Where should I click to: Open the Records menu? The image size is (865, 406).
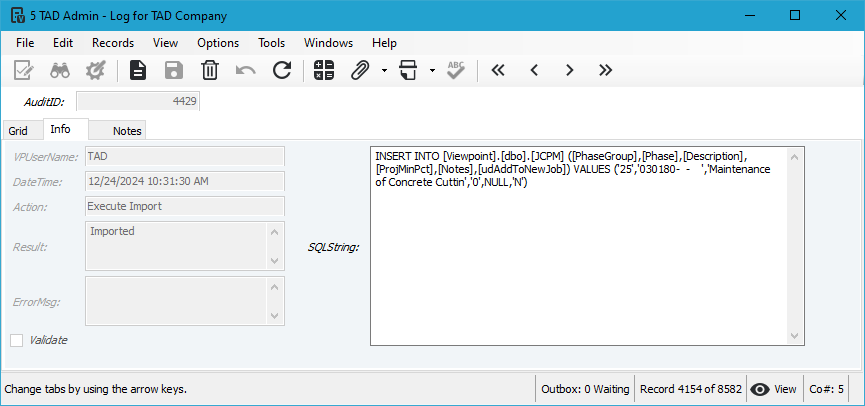113,43
